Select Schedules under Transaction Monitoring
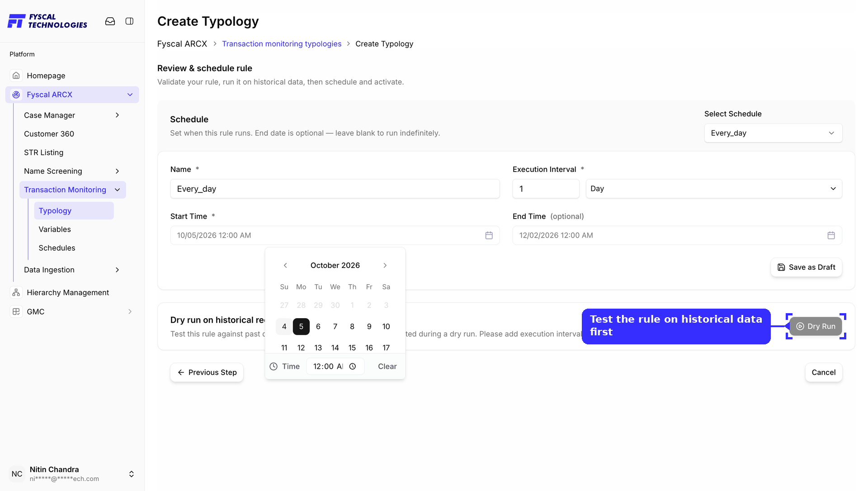 coord(57,248)
